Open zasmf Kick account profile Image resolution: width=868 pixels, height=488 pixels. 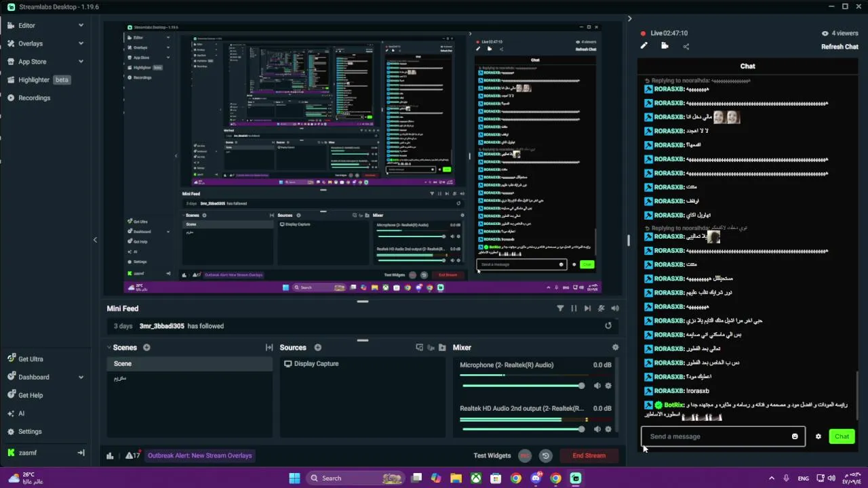tap(27, 453)
